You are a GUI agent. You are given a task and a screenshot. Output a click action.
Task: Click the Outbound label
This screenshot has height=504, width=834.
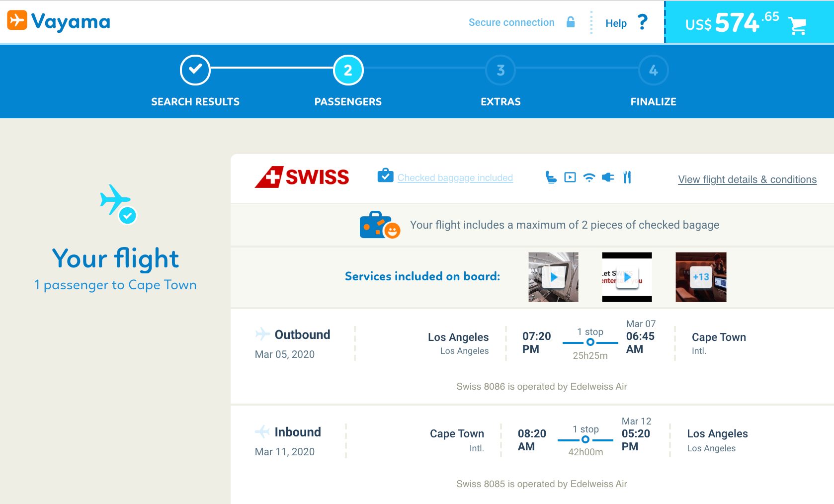302,335
